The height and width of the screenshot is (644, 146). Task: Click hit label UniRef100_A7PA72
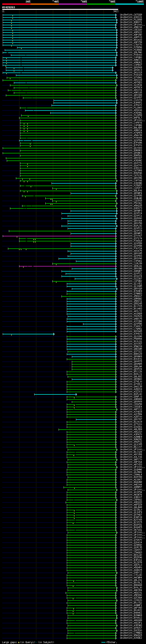pos(131,105)
